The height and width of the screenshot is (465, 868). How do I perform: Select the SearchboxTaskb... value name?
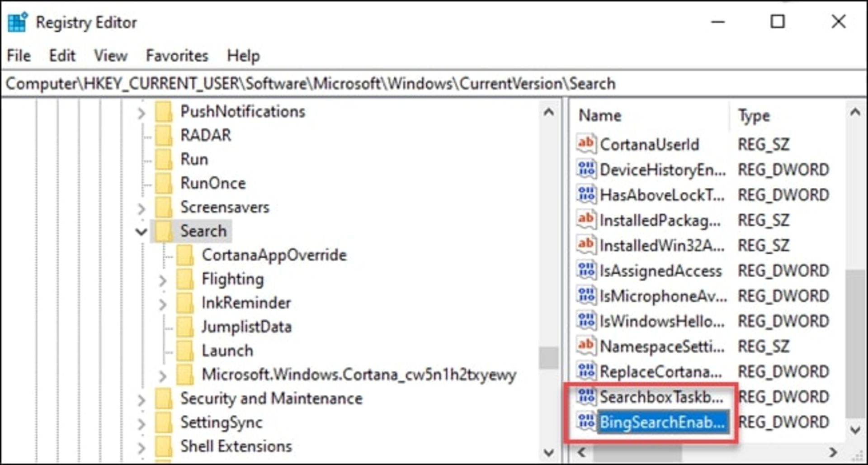pyautogui.click(x=662, y=397)
